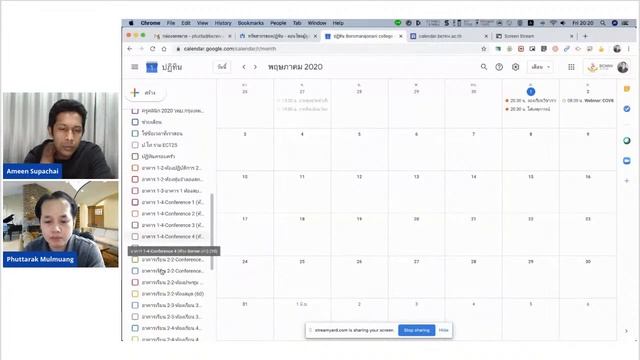The image size is (640, 360).
Task: Open the blue Zoom add-on in side panel
Action: pos(627,160)
